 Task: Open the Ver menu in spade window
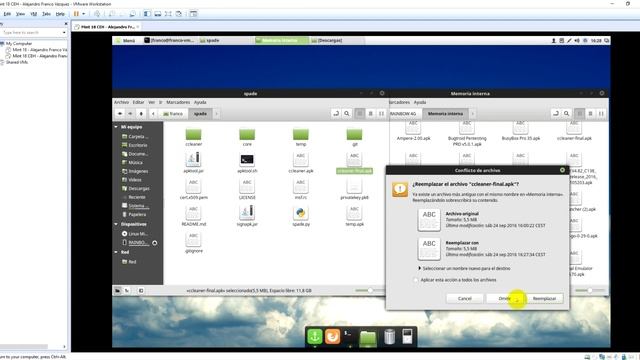click(x=151, y=102)
